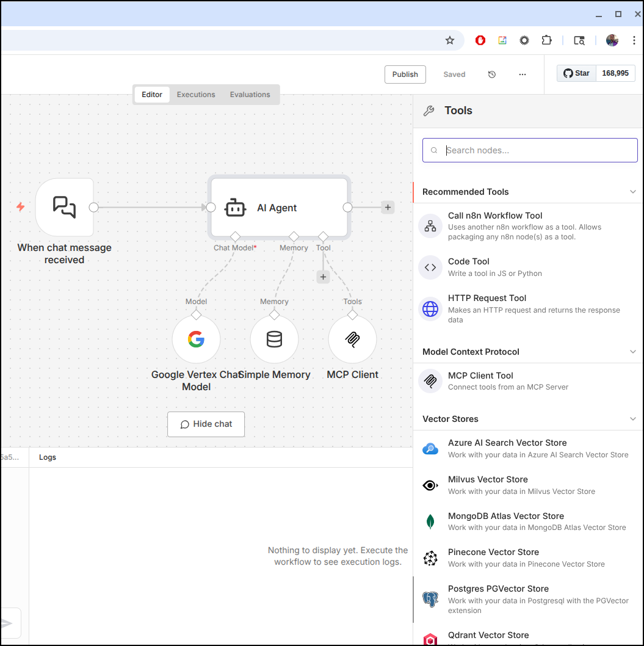Add the Code Tool from list
The width and height of the screenshot is (644, 646).
coord(469,267)
